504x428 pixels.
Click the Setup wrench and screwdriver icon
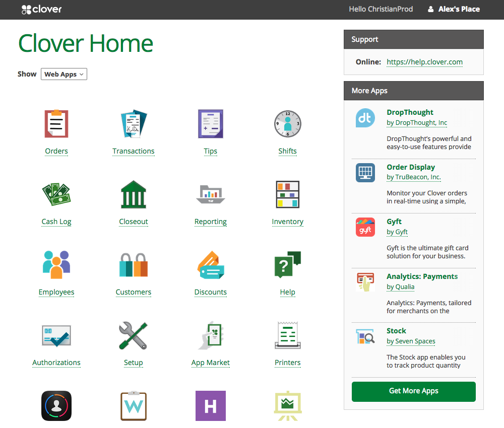[134, 335]
